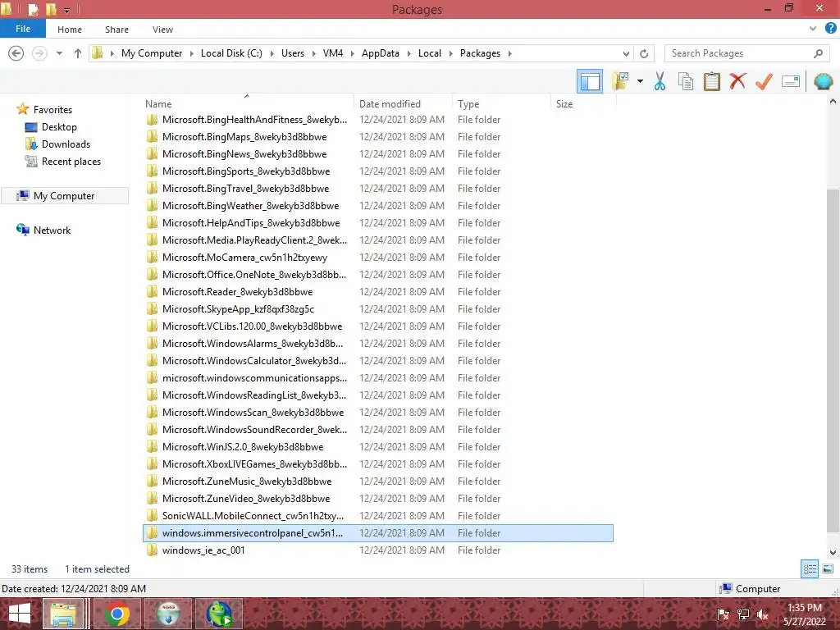
Task: Select the windows_ie_ac_001 folder
Action: 378,550
